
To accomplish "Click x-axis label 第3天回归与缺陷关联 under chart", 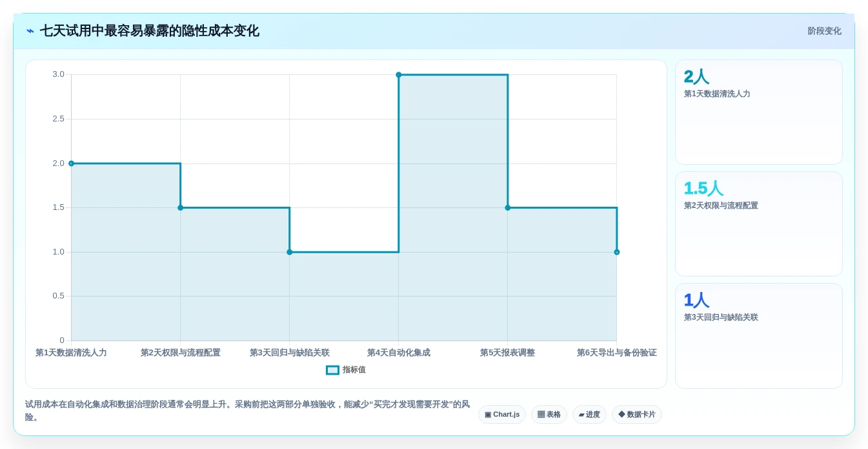I will [x=290, y=353].
